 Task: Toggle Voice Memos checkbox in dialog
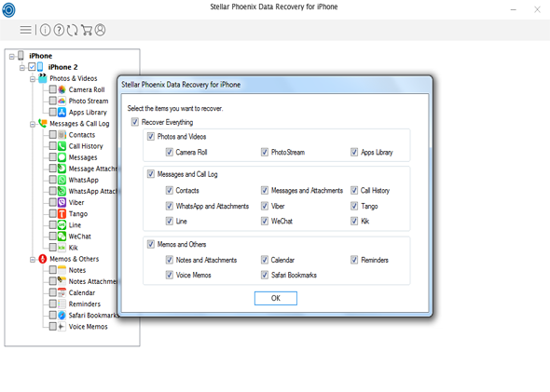(170, 275)
